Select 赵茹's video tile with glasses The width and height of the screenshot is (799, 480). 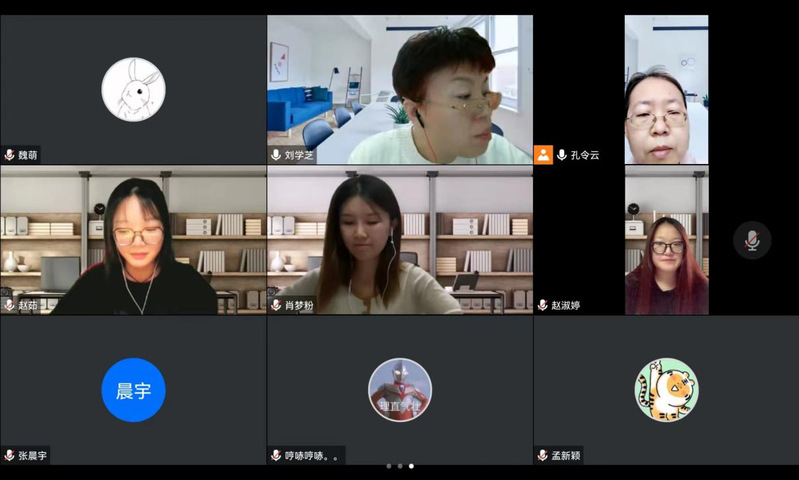point(133,240)
